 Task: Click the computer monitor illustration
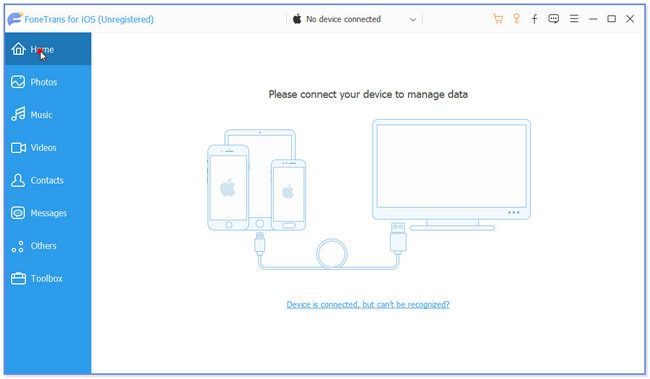pos(451,175)
